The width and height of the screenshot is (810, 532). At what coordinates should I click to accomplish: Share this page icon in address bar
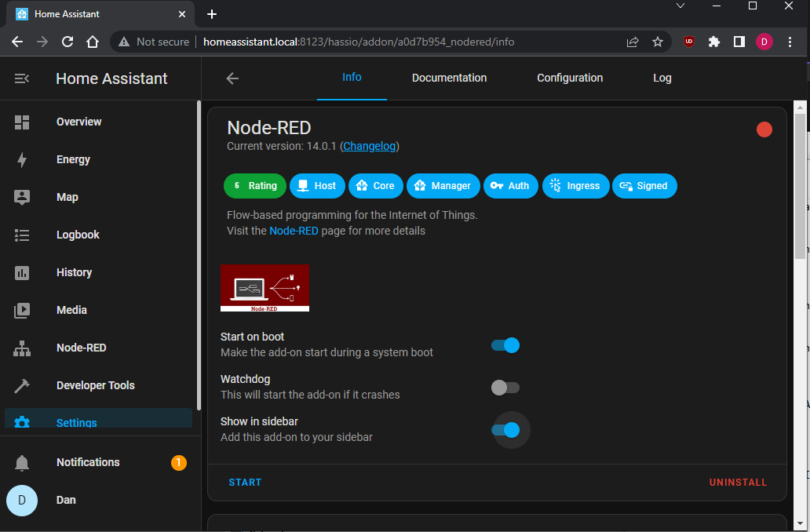(633, 42)
